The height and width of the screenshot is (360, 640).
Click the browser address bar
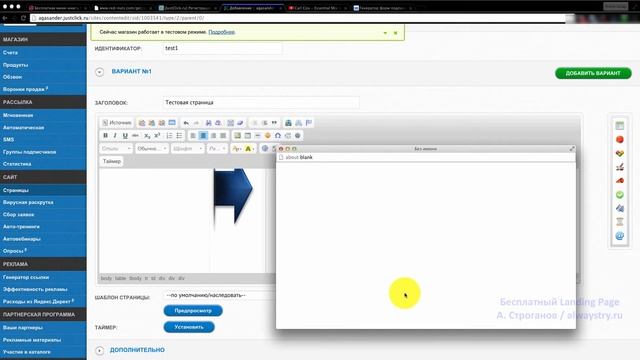click(x=298, y=18)
